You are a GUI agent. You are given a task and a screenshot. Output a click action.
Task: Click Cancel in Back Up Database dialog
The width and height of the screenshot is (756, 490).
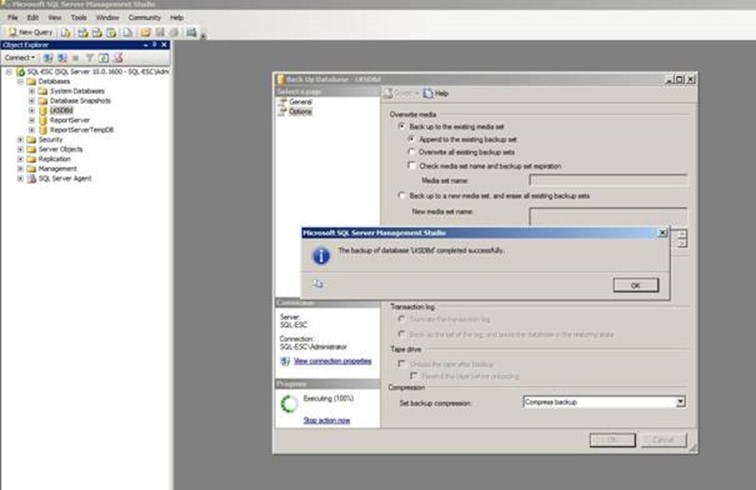(x=663, y=439)
